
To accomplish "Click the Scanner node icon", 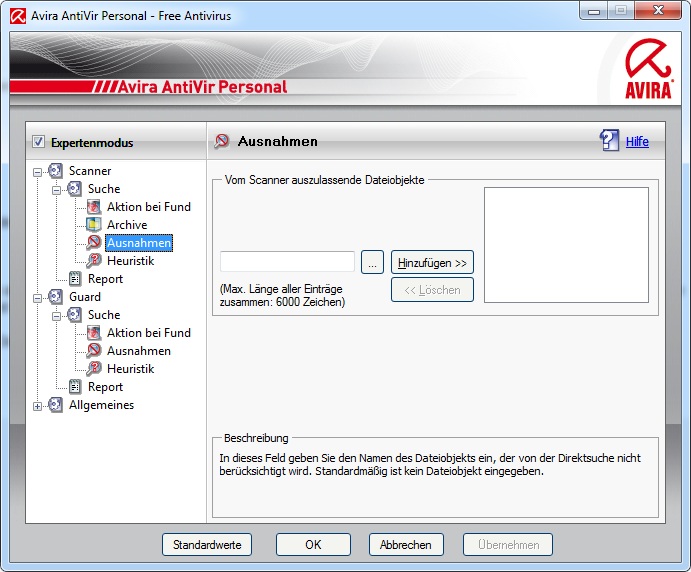I will 56,171.
